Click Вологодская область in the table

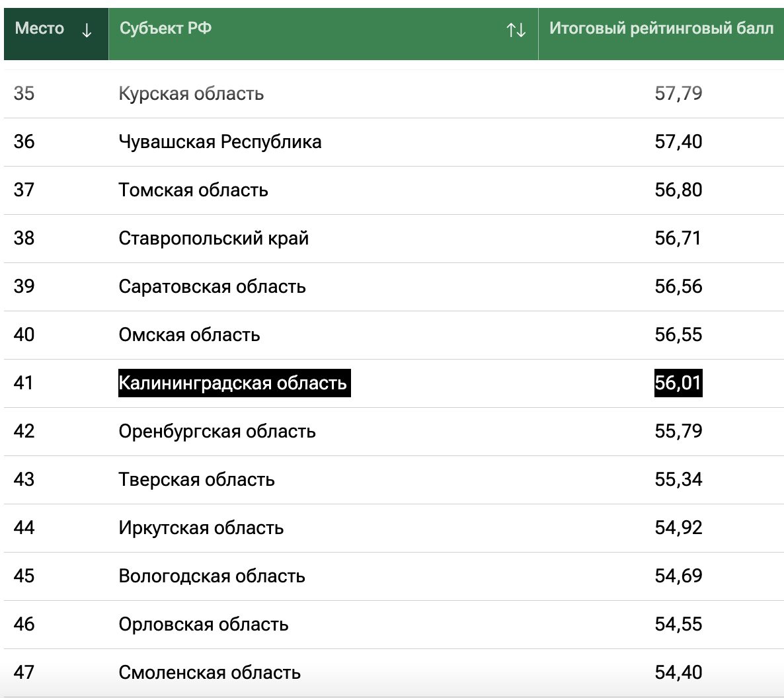[212, 576]
